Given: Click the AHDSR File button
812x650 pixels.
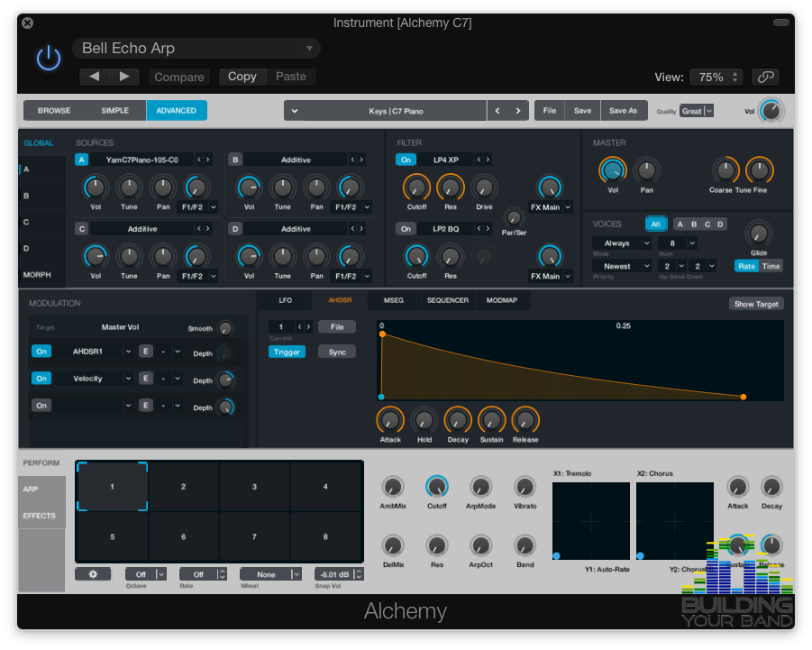Looking at the screenshot, I should [337, 327].
